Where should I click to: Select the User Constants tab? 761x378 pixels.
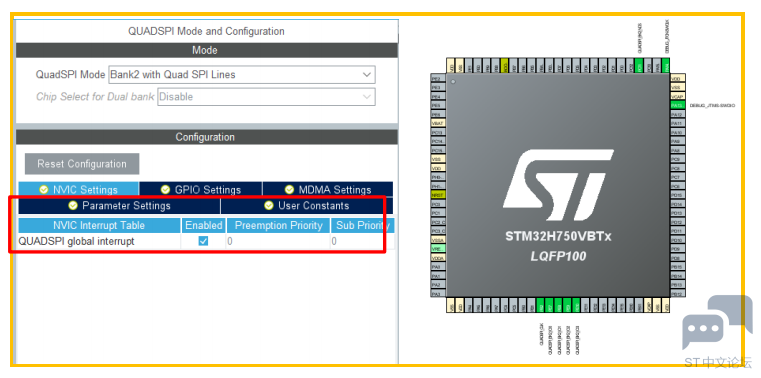307,206
